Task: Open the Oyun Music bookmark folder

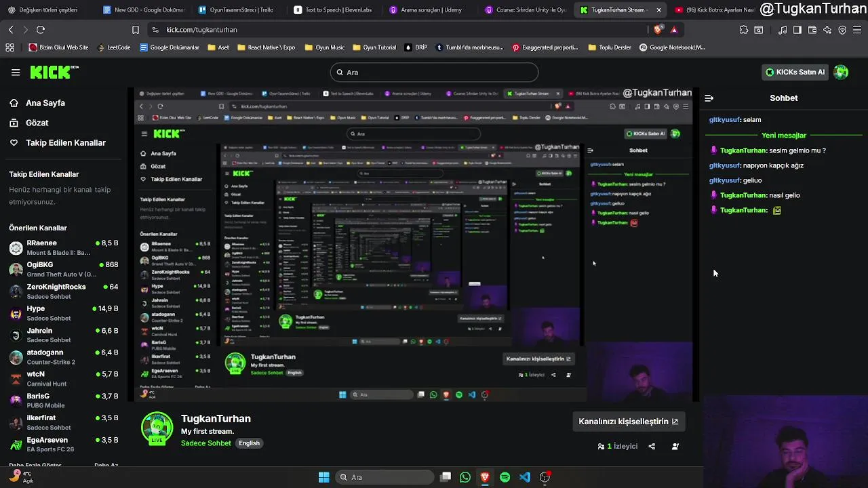Action: point(325,47)
